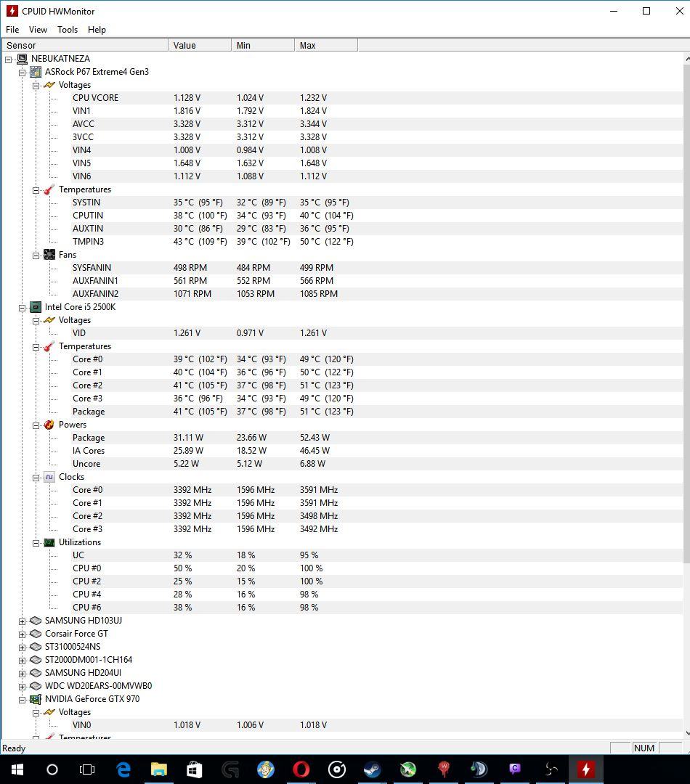Image resolution: width=690 pixels, height=784 pixels.
Task: Select the thermometer icon under ASRock motherboard
Action: click(x=49, y=189)
